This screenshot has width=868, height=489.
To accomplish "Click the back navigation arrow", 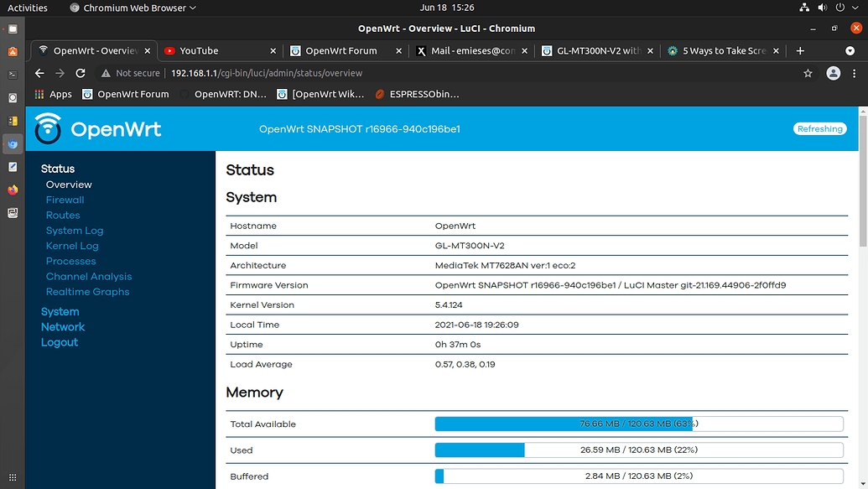I will 39,73.
